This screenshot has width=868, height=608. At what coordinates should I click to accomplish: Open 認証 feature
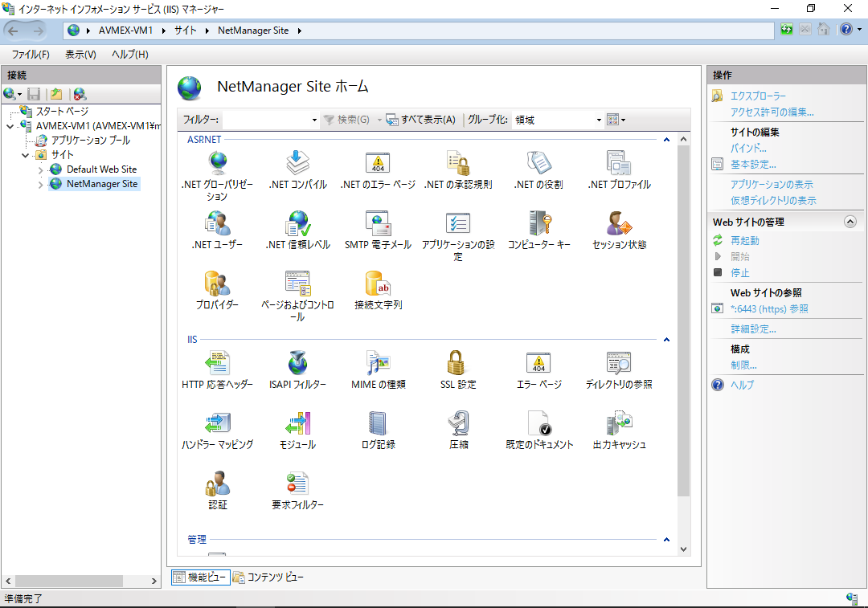[x=217, y=491]
